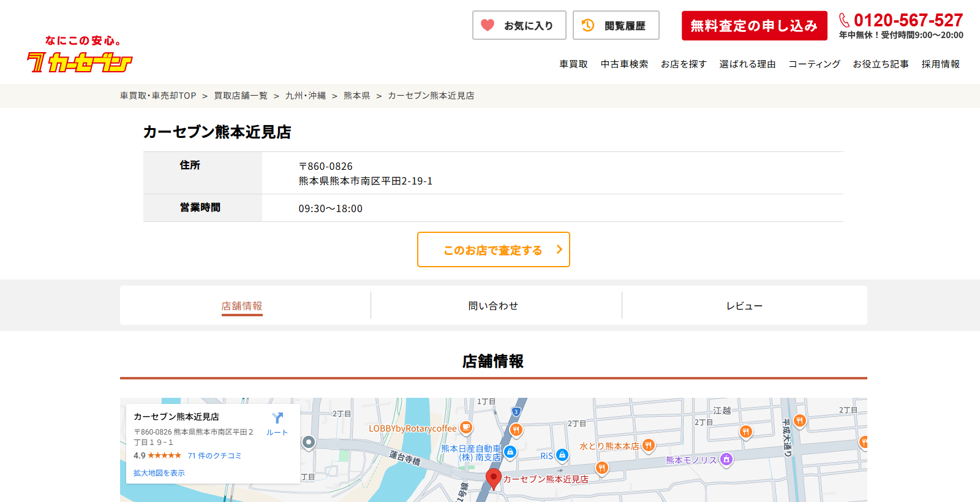Click the 営業時間 row label
The height and width of the screenshot is (502, 980).
(200, 207)
